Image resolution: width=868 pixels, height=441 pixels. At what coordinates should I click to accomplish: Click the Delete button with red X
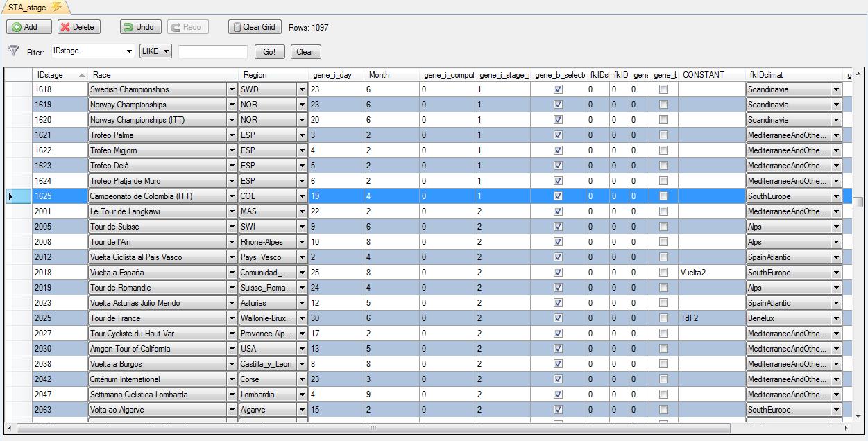pyautogui.click(x=78, y=27)
